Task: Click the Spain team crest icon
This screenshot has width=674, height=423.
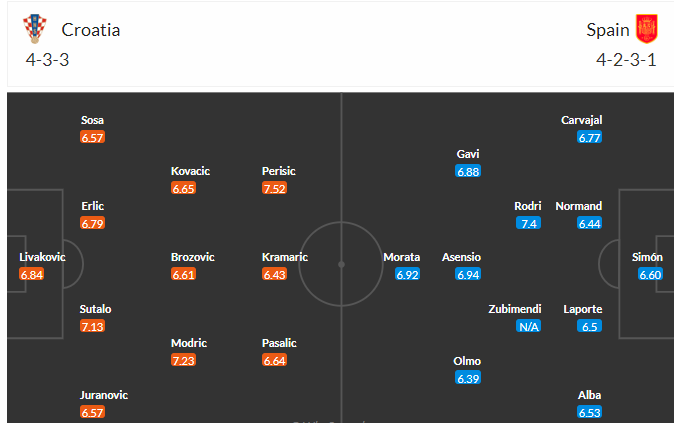Action: (x=647, y=29)
